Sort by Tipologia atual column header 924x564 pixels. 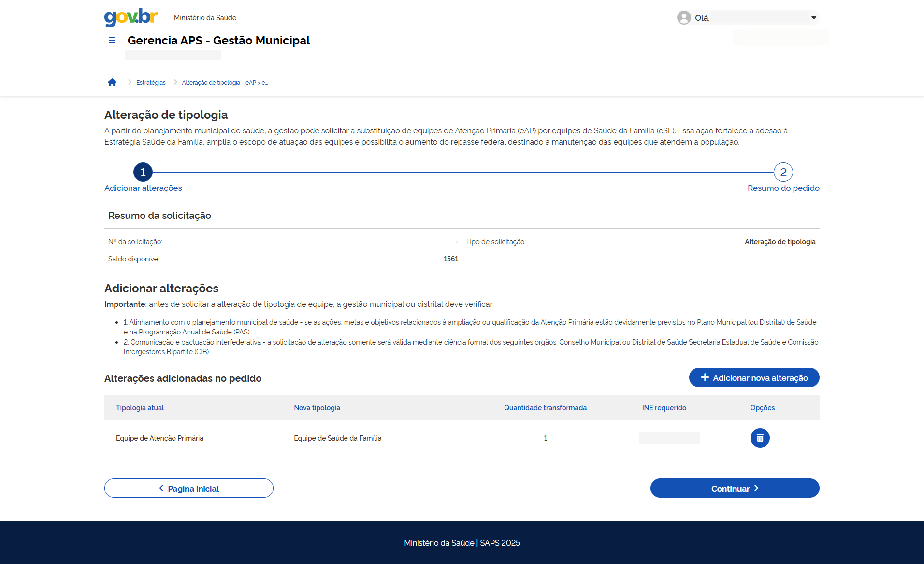(140, 408)
